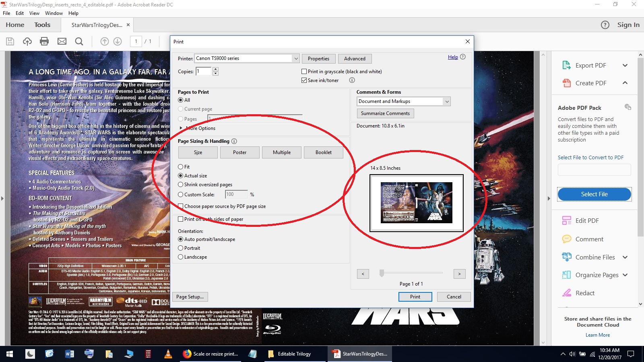Click the print preview thumbnail

coord(417,203)
